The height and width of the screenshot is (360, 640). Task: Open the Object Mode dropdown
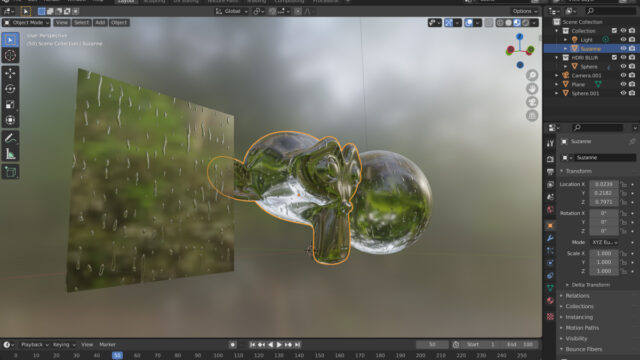tap(27, 22)
